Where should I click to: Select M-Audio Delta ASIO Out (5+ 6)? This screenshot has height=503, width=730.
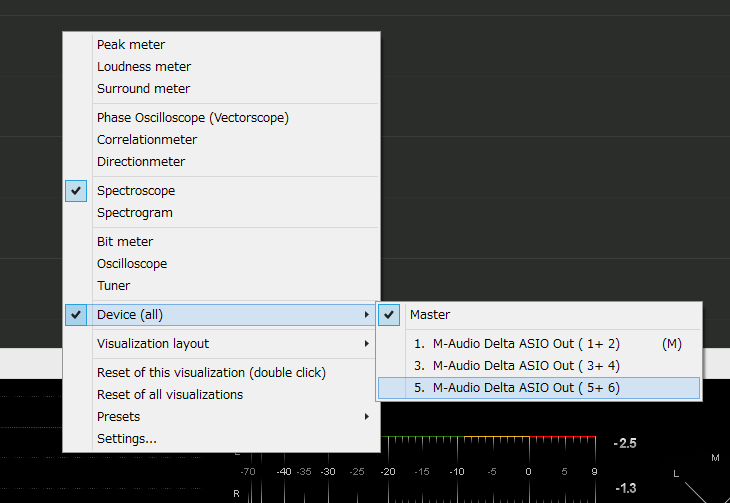pyautogui.click(x=539, y=388)
